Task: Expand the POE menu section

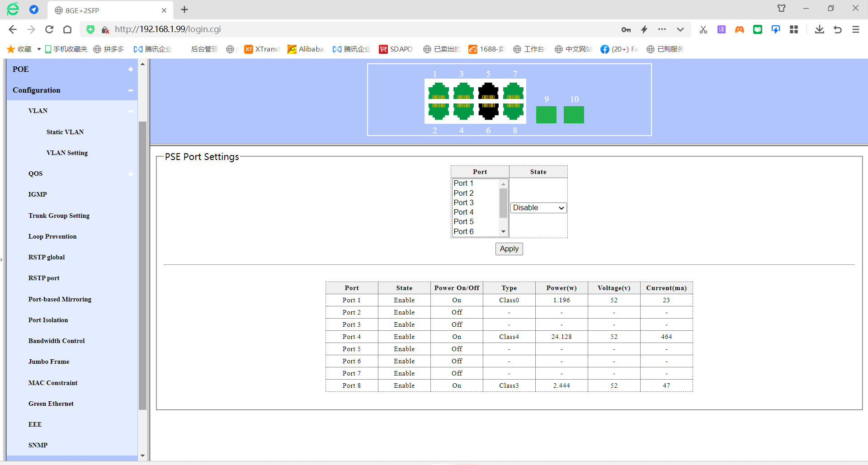Action: click(x=131, y=69)
